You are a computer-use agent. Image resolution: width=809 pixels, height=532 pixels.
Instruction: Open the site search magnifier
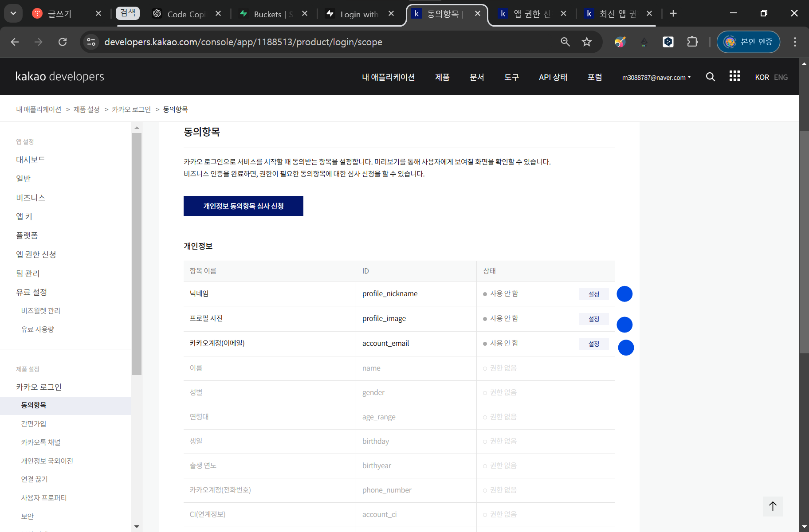tap(711, 77)
